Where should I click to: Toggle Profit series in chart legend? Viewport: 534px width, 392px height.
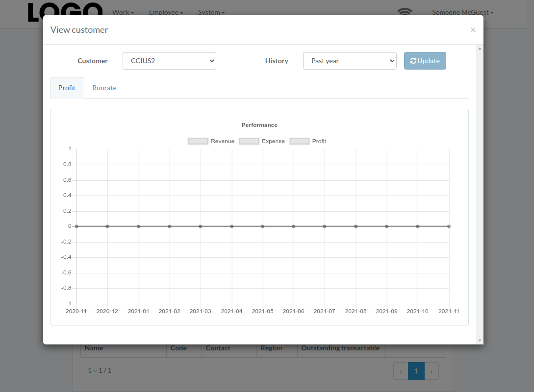307,141
